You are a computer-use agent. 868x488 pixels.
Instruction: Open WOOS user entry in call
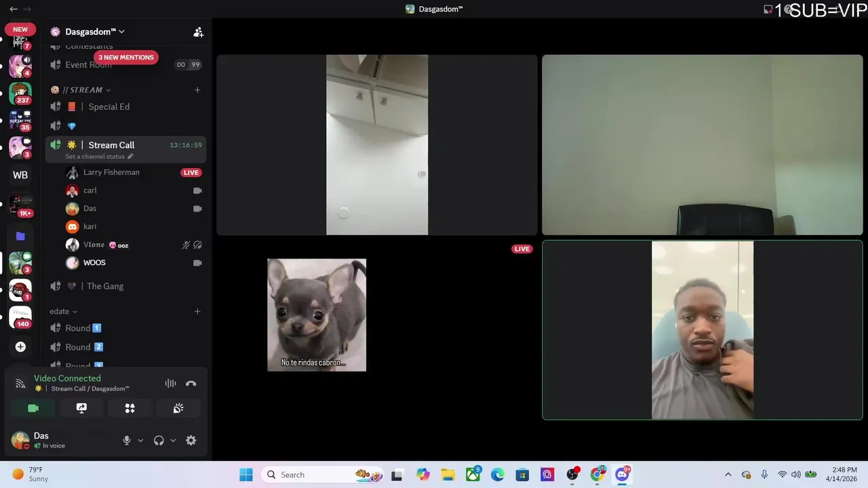[x=134, y=263]
